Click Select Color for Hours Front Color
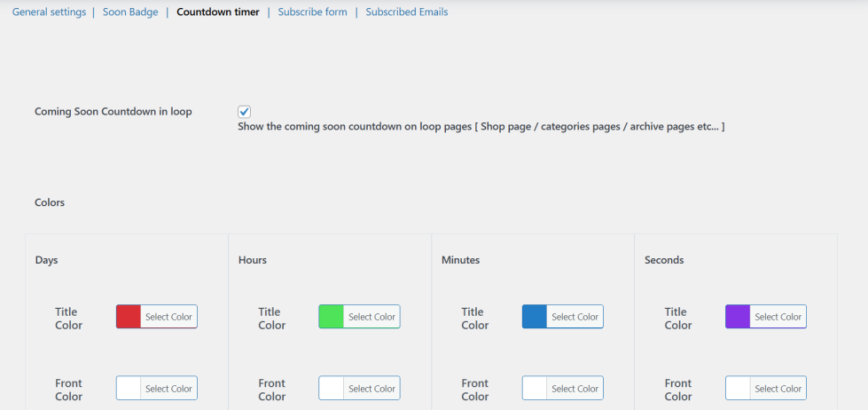The image size is (868, 410). pos(372,388)
